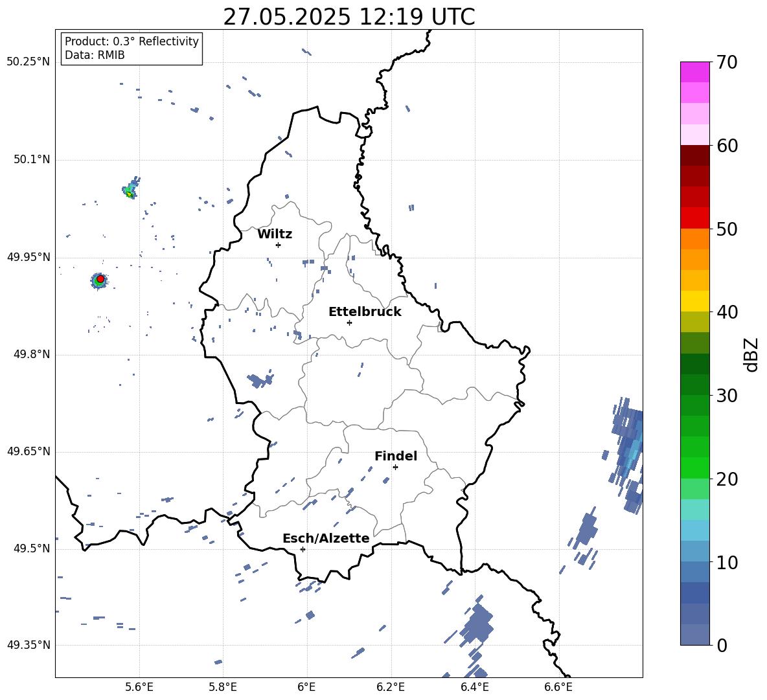Click the cross marker at Findel
The image size is (767, 700).
(x=395, y=468)
